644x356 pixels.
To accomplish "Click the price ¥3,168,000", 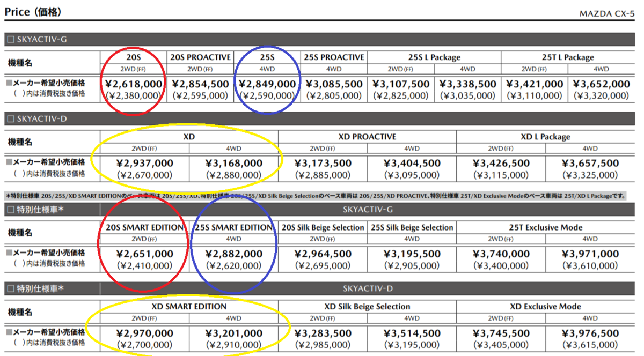I will coord(233,164).
